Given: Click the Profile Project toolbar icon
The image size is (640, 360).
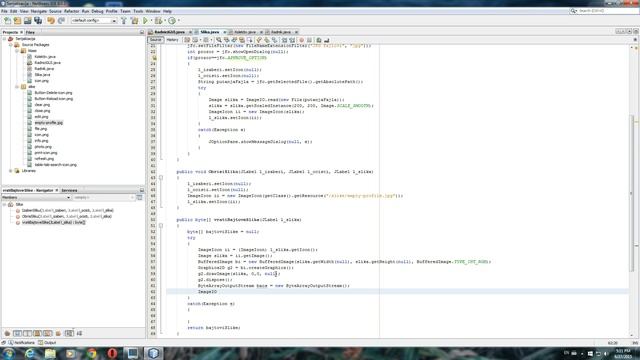Looking at the screenshot, I should pyautogui.click(x=172, y=20).
